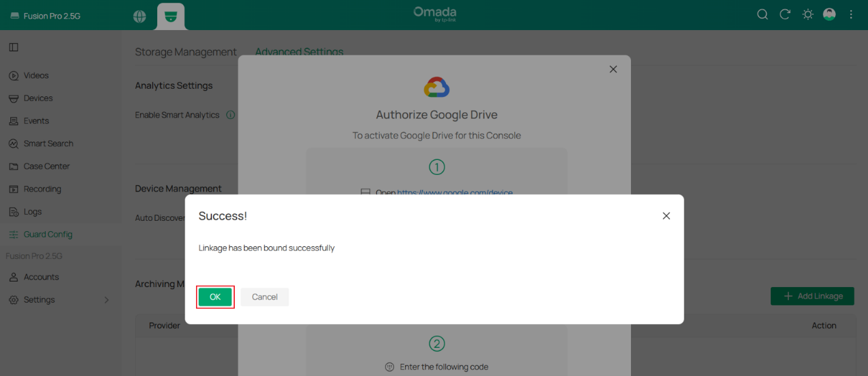Open Case Center in the sidebar
868x376 pixels.
pos(61,166)
